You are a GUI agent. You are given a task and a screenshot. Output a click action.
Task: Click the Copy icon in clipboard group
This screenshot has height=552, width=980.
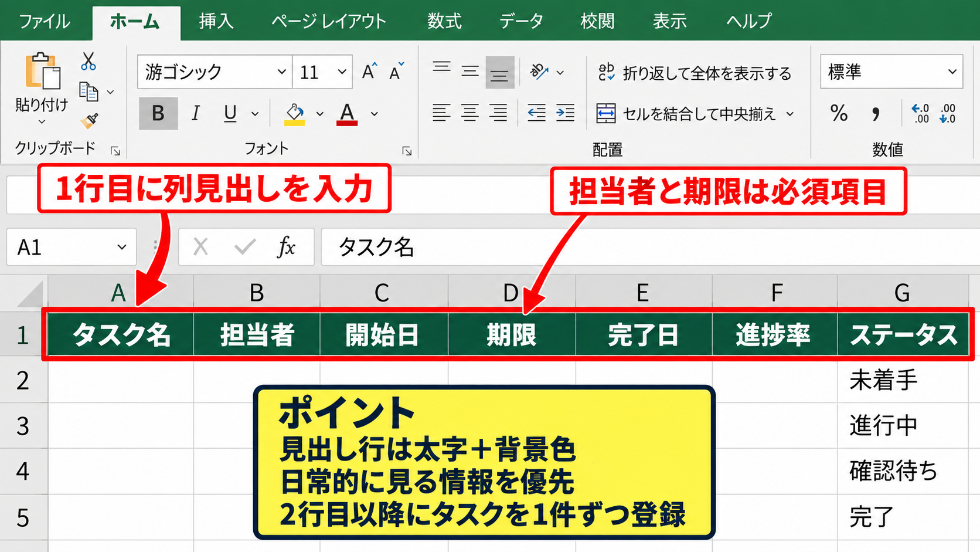(89, 92)
